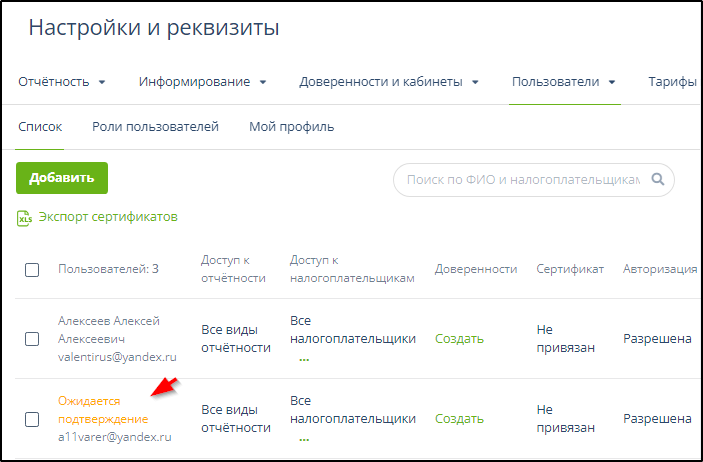Expand taxpayers ellipsis in first user row
703x462 pixels.
(x=304, y=358)
